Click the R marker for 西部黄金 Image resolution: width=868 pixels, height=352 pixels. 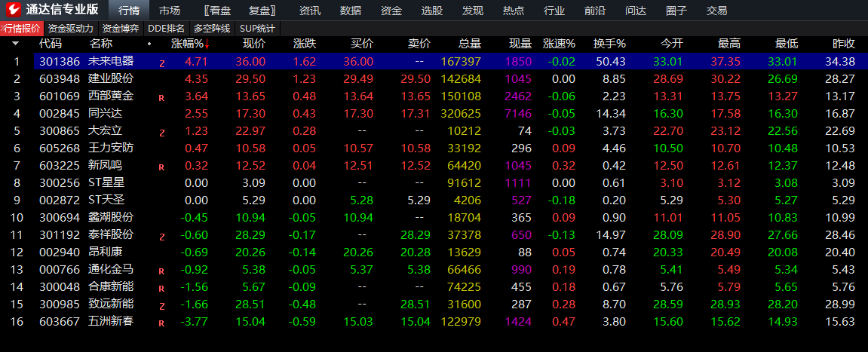161,98
